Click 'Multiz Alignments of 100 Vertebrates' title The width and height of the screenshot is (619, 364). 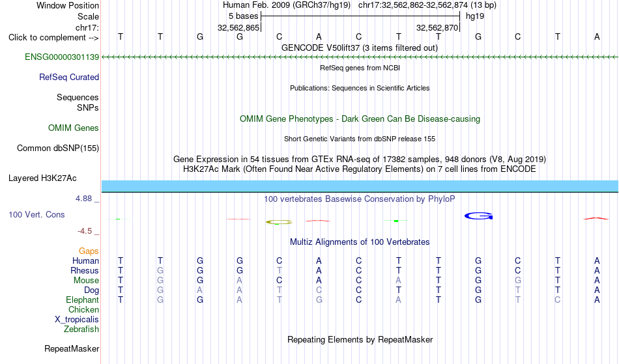tap(360, 242)
